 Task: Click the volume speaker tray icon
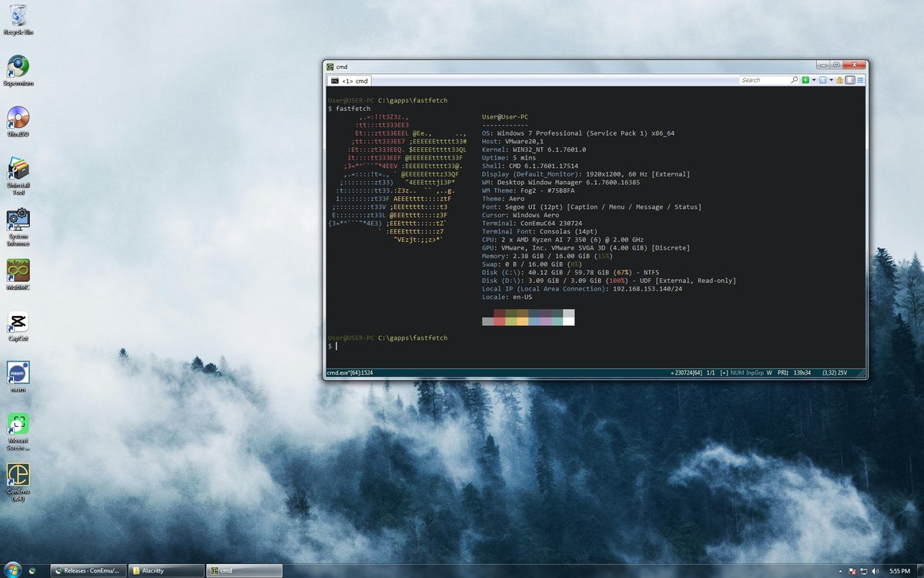tap(875, 571)
